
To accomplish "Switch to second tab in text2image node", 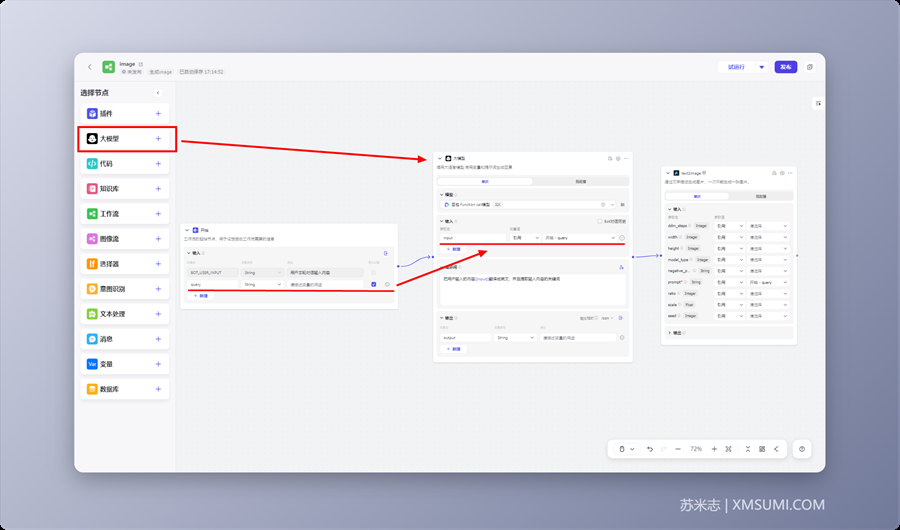I will (x=761, y=196).
